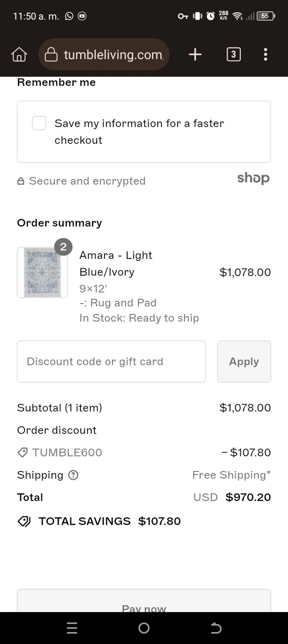Screen dimensions: 288x644
Task: Tap the shipping help question mark icon
Action: [74, 475]
